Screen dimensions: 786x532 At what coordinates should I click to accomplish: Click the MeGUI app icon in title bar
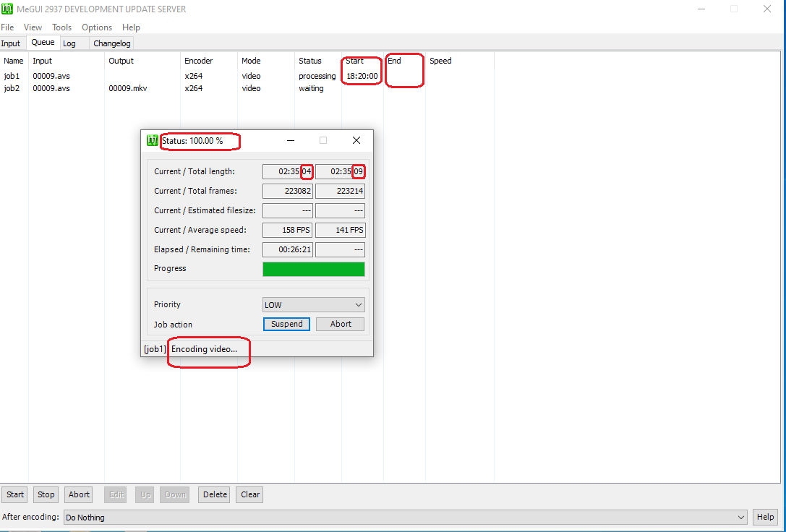pyautogui.click(x=7, y=9)
